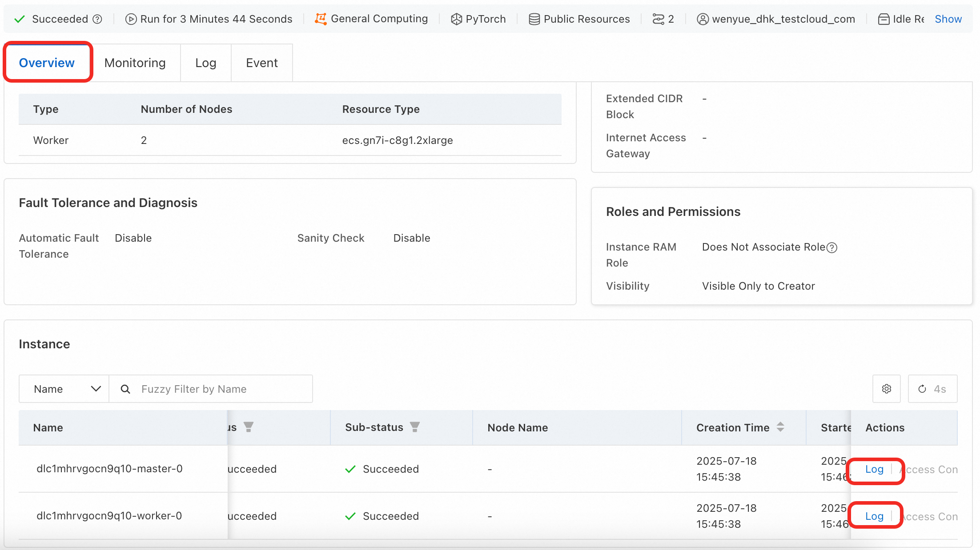The height and width of the screenshot is (550, 980).
Task: Click help icon next to Does Not Associate Role
Action: tap(832, 247)
